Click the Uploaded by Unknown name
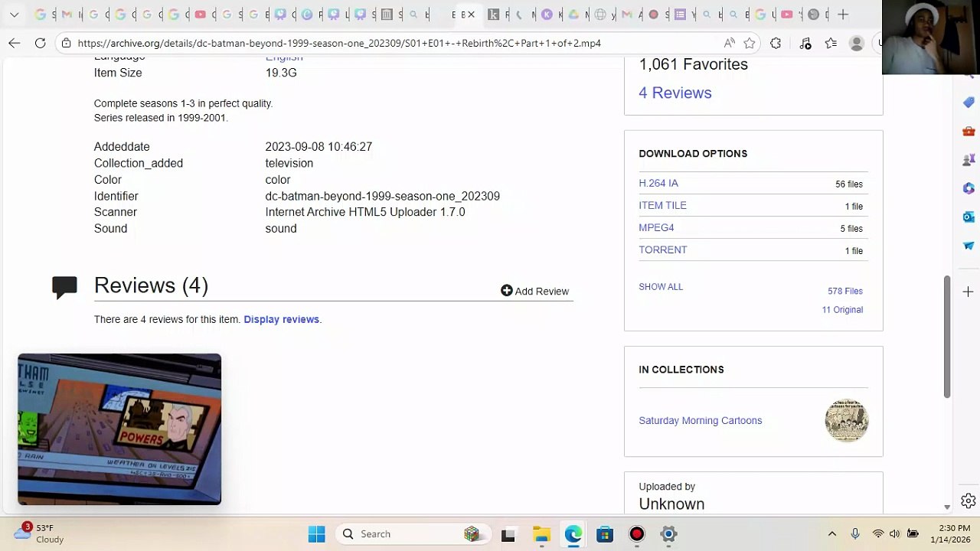The width and height of the screenshot is (980, 551). [x=671, y=504]
